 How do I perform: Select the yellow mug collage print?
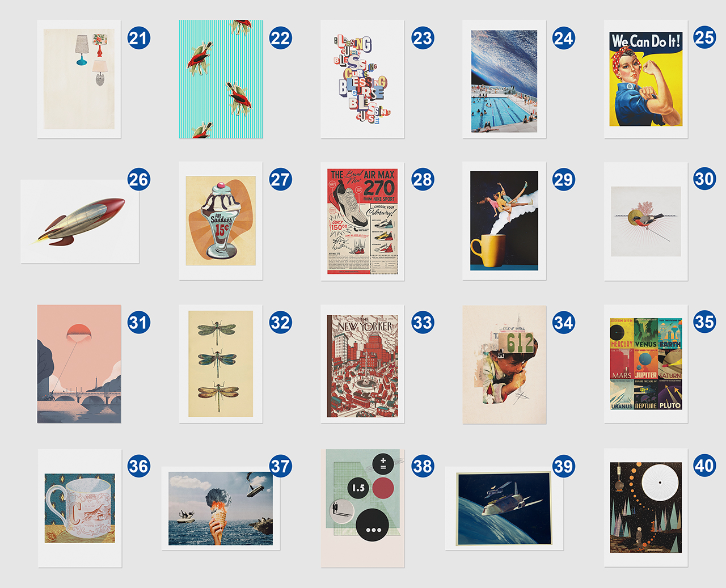(504, 221)
